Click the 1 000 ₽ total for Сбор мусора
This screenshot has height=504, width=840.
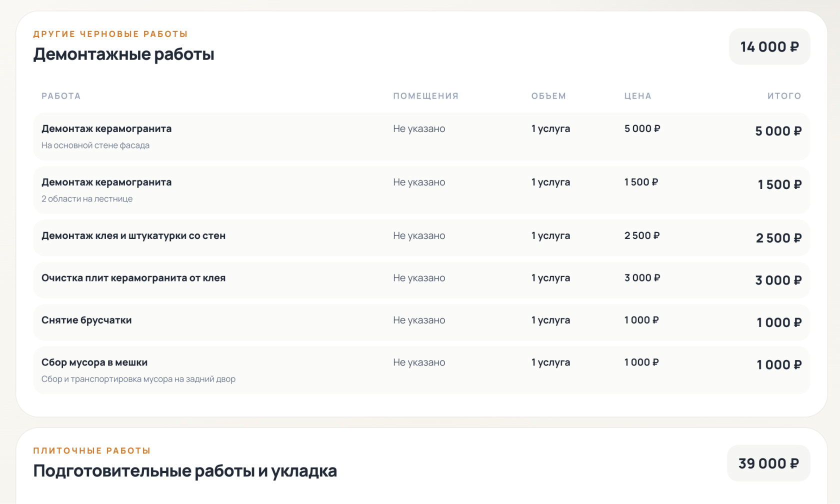click(x=779, y=365)
